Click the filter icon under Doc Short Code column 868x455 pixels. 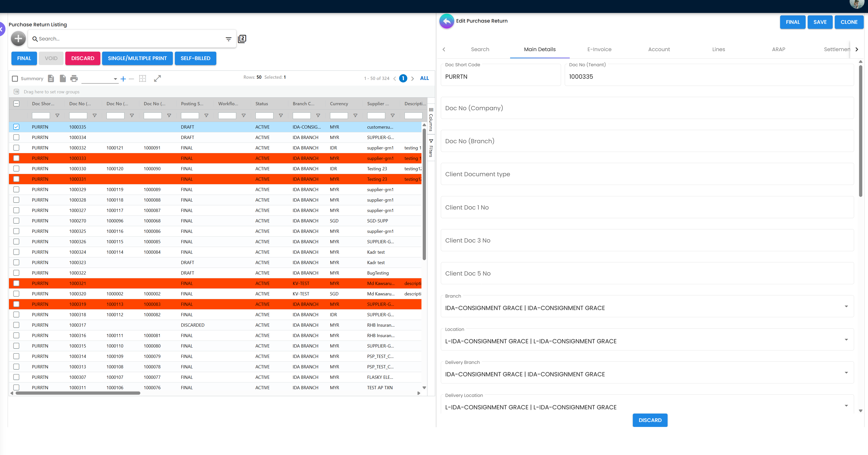pos(57,115)
